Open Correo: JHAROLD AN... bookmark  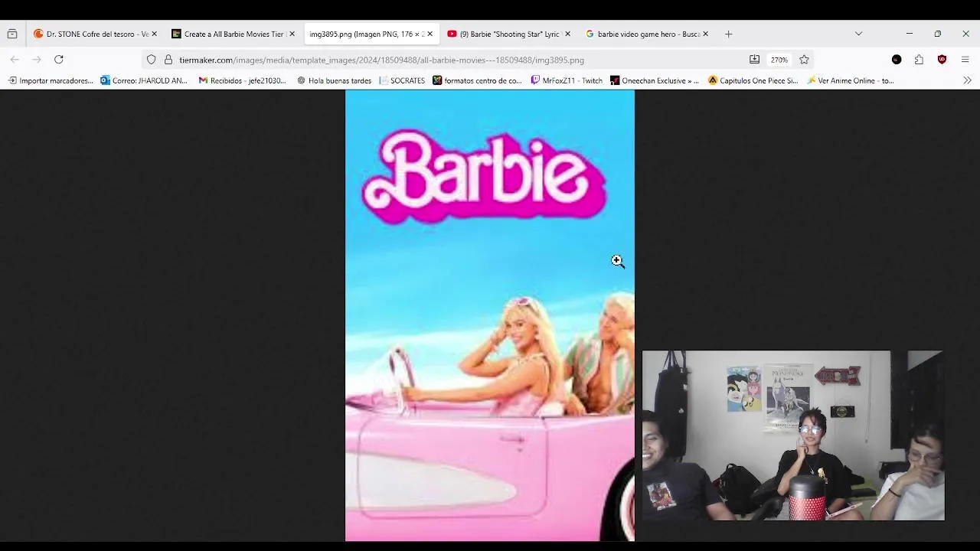(144, 80)
